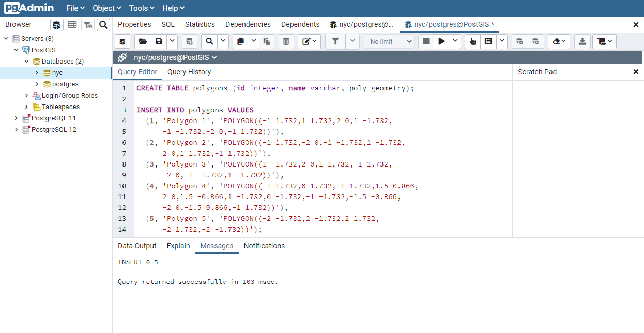Expand the PostgreSQL 11 server node

[x=16, y=118]
